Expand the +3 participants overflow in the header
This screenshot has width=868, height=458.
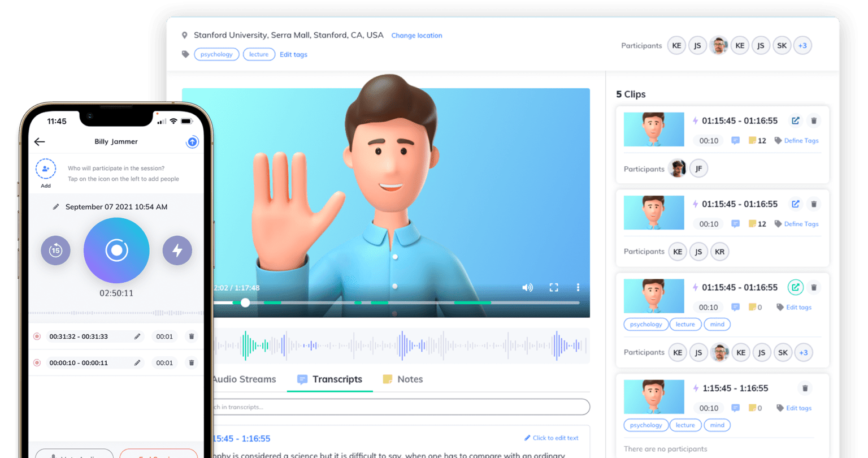(x=802, y=45)
